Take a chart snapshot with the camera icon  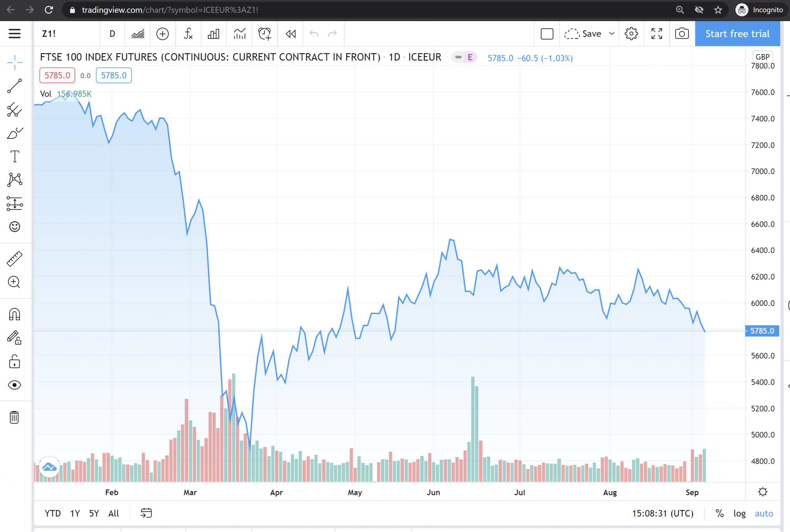point(682,34)
